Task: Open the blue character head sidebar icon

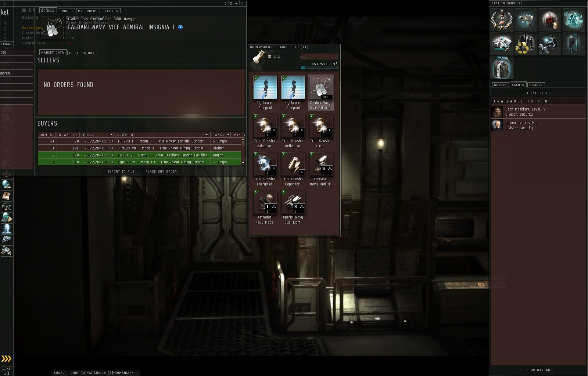Action: (x=6, y=229)
